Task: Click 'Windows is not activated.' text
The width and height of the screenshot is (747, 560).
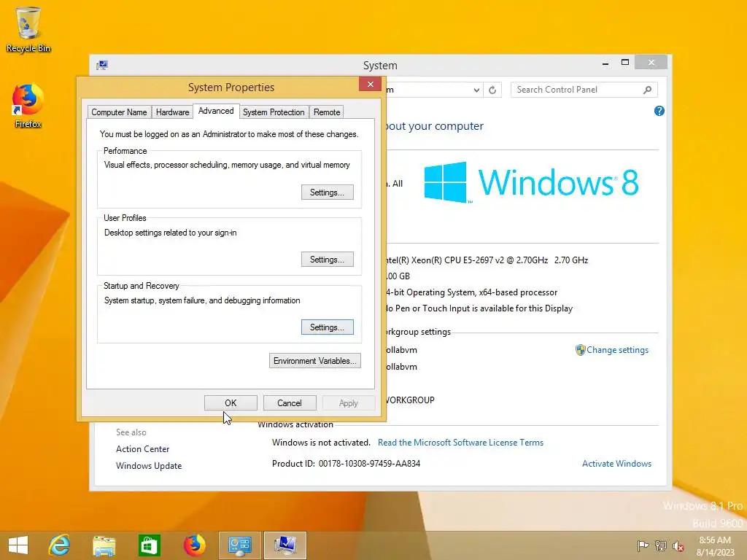Action: click(321, 443)
